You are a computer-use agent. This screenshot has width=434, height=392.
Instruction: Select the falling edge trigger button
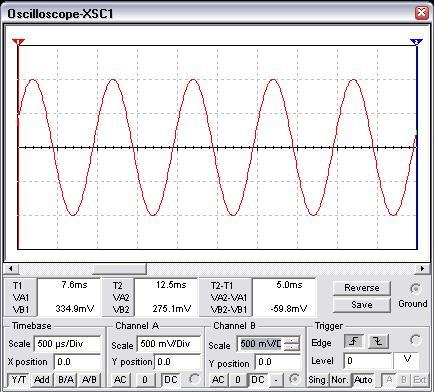pyautogui.click(x=378, y=341)
